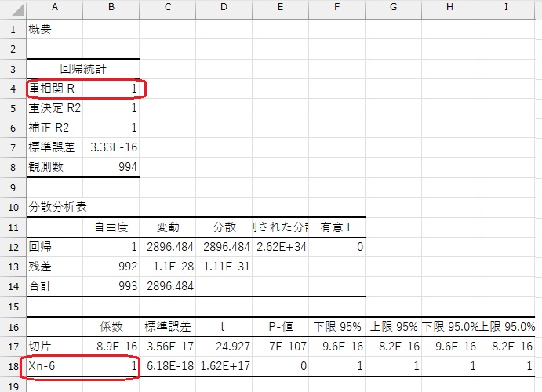
Task: Click the 1.11E-31 residual variance cell
Action: [224, 267]
